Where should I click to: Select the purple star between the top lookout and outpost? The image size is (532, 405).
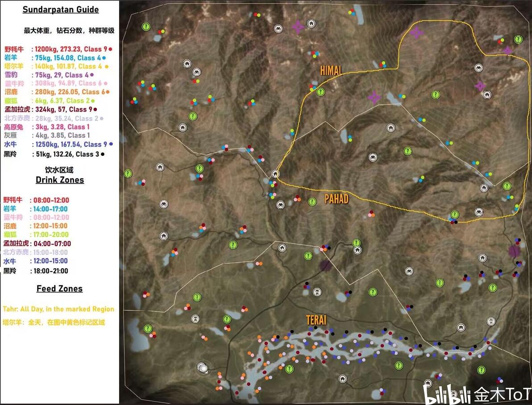[x=298, y=27]
